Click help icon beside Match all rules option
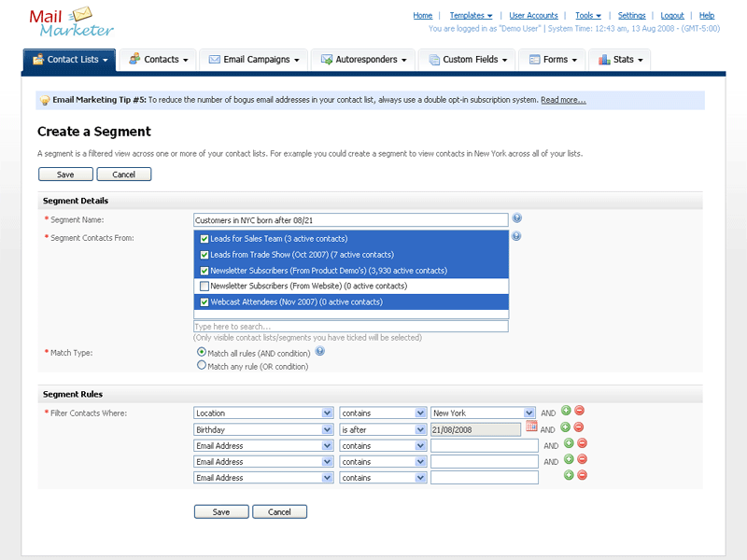This screenshot has width=747, height=560. click(319, 351)
